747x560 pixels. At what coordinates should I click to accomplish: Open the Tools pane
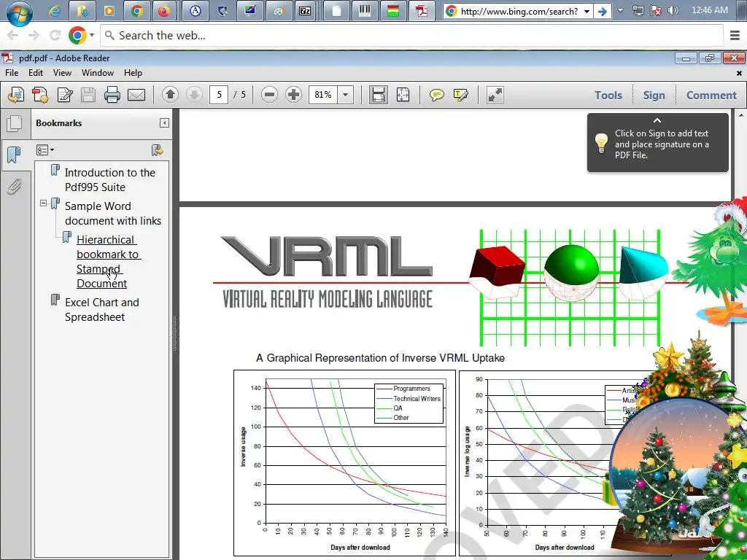pos(608,96)
